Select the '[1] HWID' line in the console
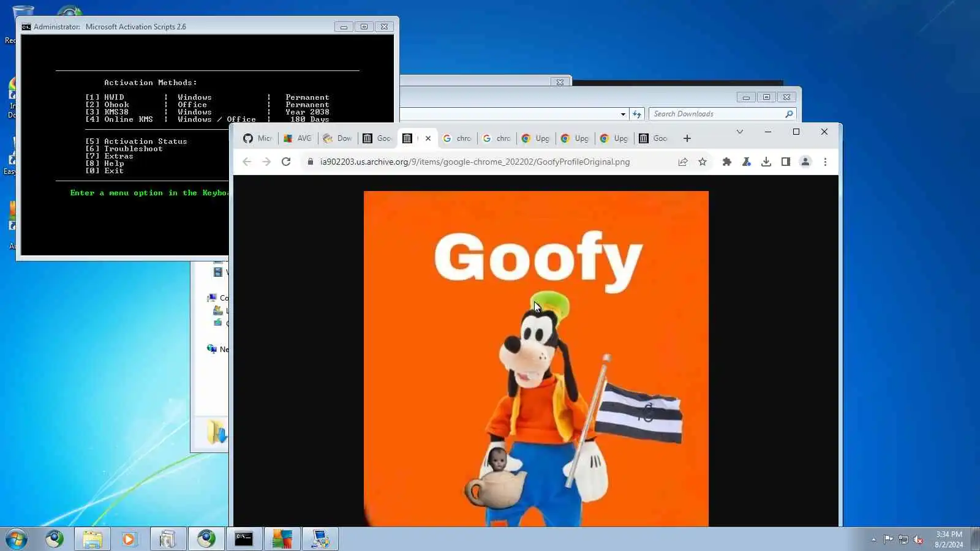Screen dimensions: 980x551 (208, 97)
